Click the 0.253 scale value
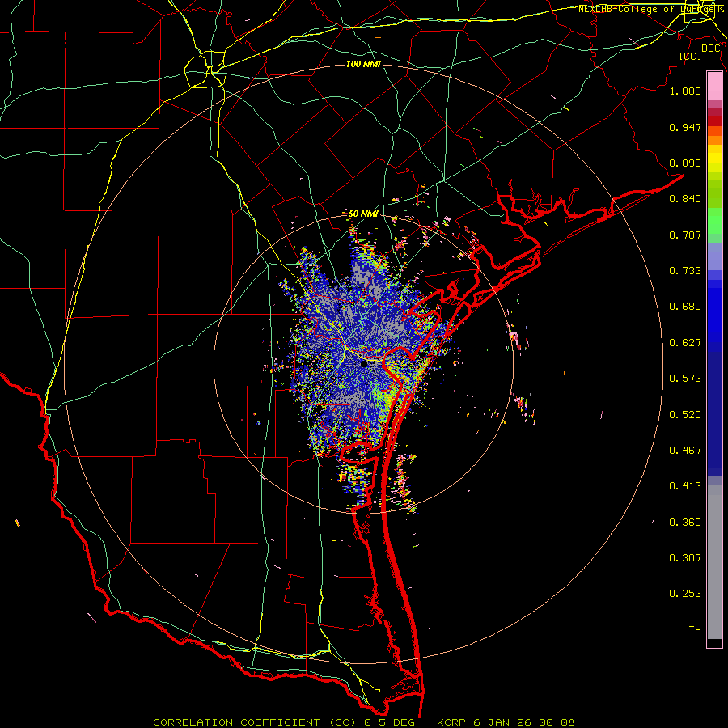Screen dimensions: 728x728 click(685, 594)
